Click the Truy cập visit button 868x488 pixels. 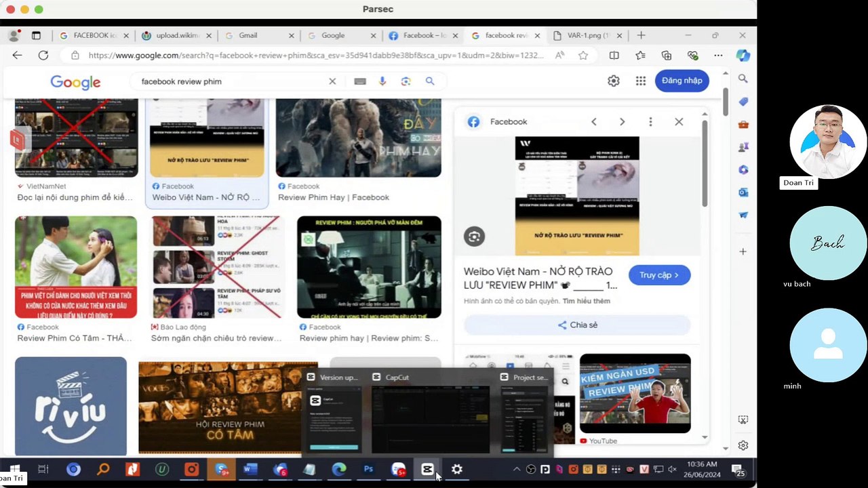[659, 275]
